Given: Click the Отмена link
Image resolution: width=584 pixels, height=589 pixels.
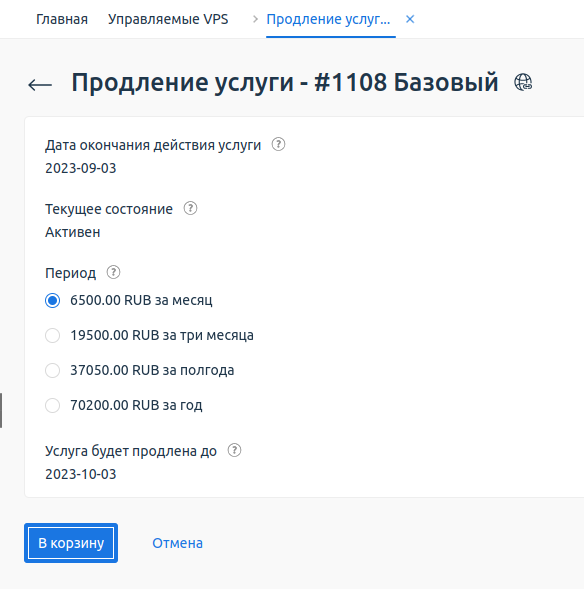Looking at the screenshot, I should pyautogui.click(x=177, y=543).
